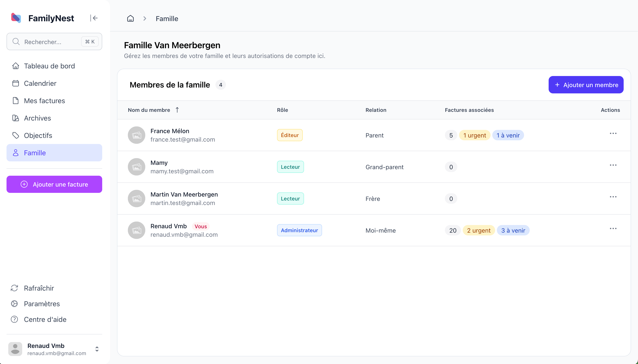Open Centre d'aide question icon
This screenshot has width=638, height=364.
point(14,319)
